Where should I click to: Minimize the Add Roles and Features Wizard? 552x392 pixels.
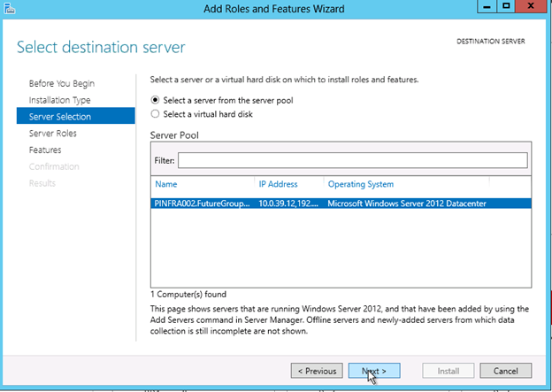tap(483, 7)
